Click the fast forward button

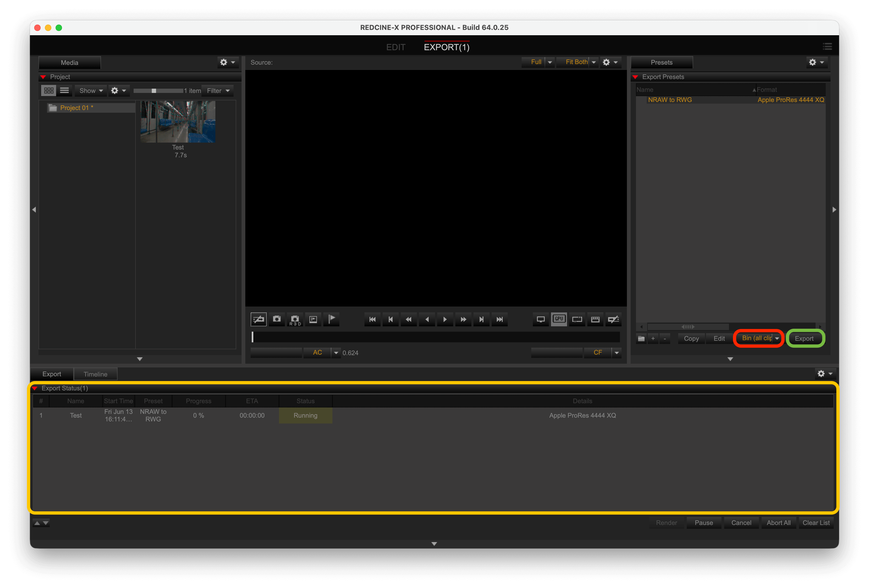[x=463, y=319]
